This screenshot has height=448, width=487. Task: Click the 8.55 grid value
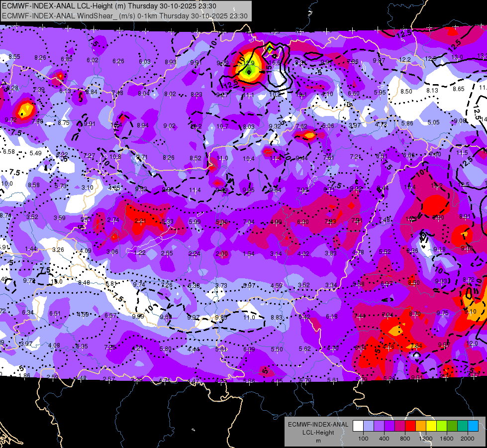(14, 57)
